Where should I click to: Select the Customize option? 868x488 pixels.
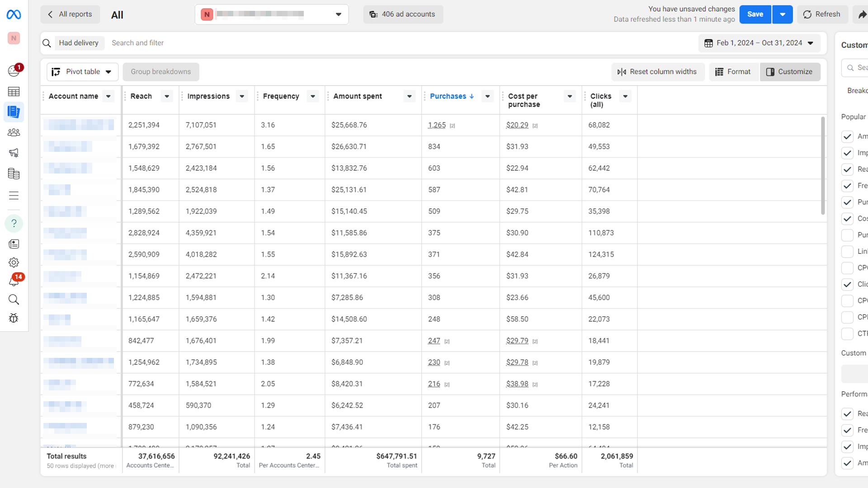pyautogui.click(x=790, y=72)
